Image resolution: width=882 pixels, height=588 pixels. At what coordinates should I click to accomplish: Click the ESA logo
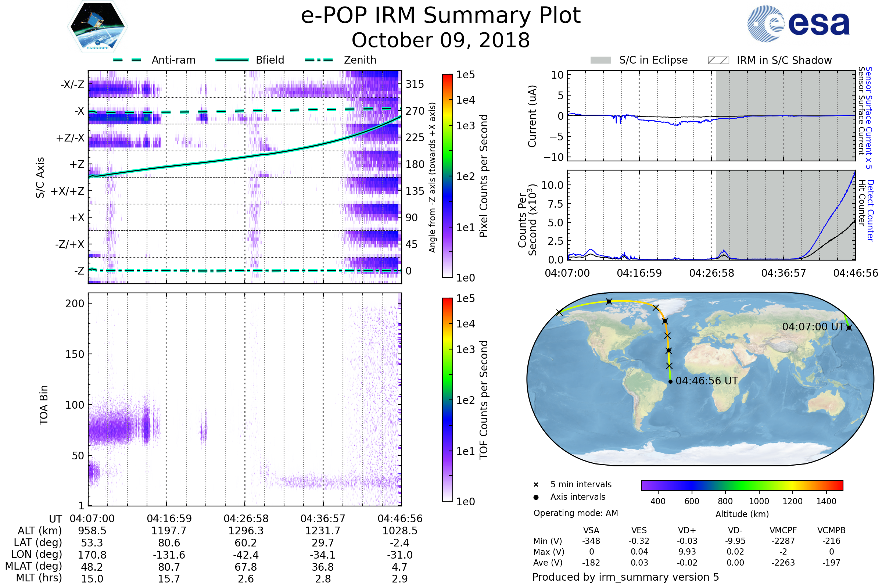point(798,24)
